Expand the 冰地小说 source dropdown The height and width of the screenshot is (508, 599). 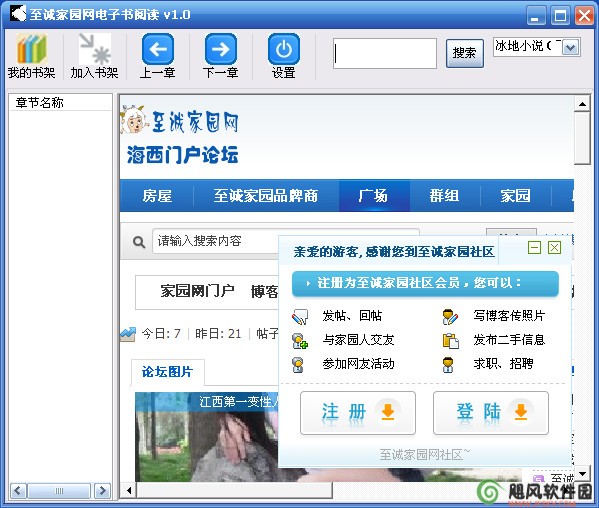571,47
